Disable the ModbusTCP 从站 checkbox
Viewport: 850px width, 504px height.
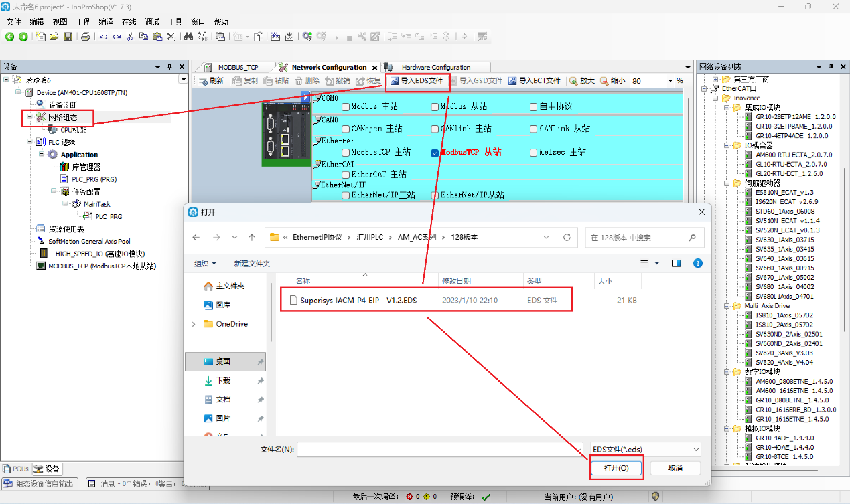[435, 152]
